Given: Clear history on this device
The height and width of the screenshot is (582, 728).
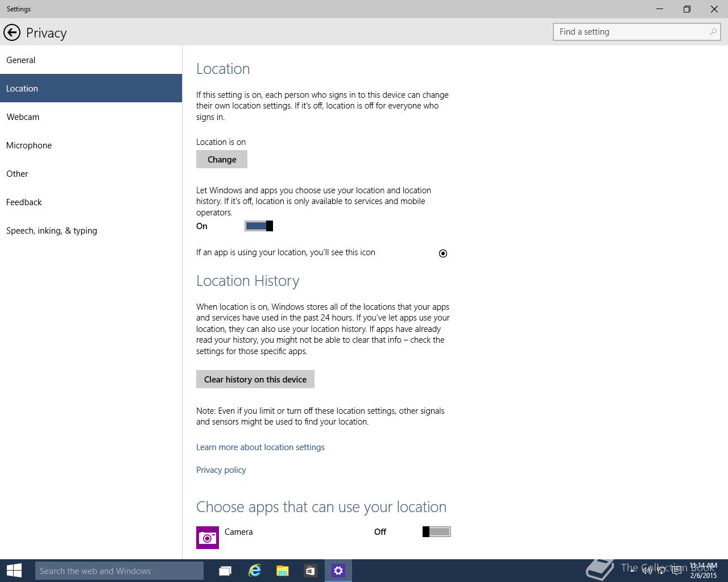Looking at the screenshot, I should (255, 380).
